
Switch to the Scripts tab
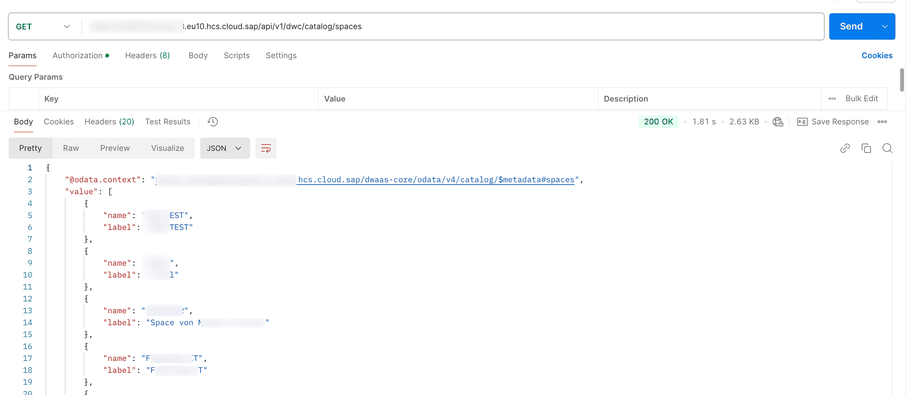(237, 56)
